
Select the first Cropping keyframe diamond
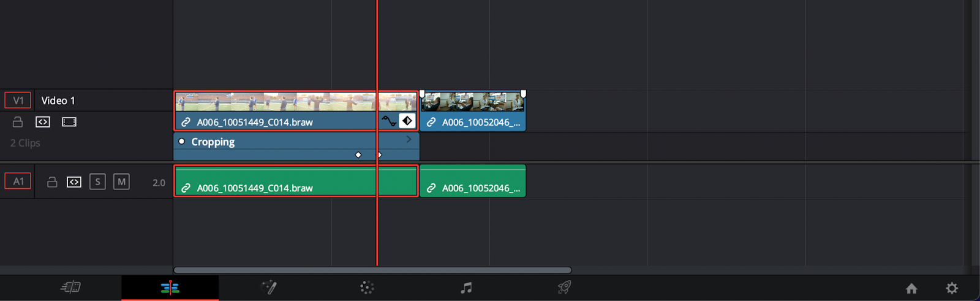(x=358, y=155)
